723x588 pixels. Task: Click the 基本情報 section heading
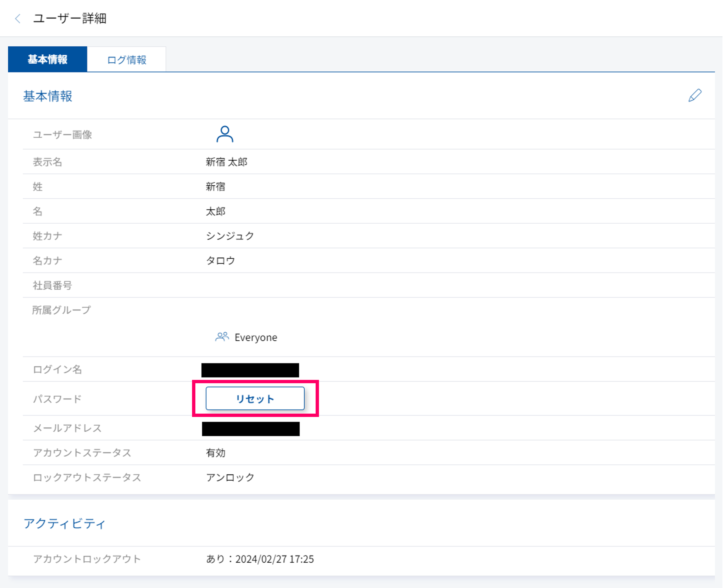48,96
